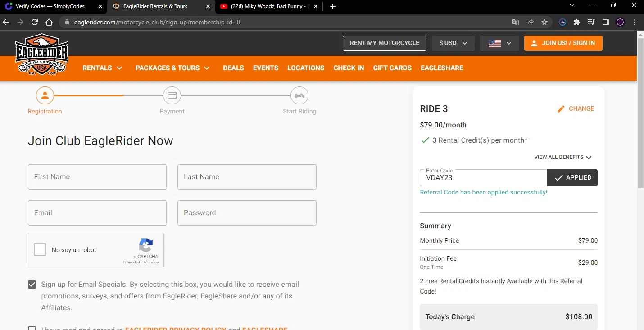Switch to the YouTube Miky Woodz tab

click(268, 6)
